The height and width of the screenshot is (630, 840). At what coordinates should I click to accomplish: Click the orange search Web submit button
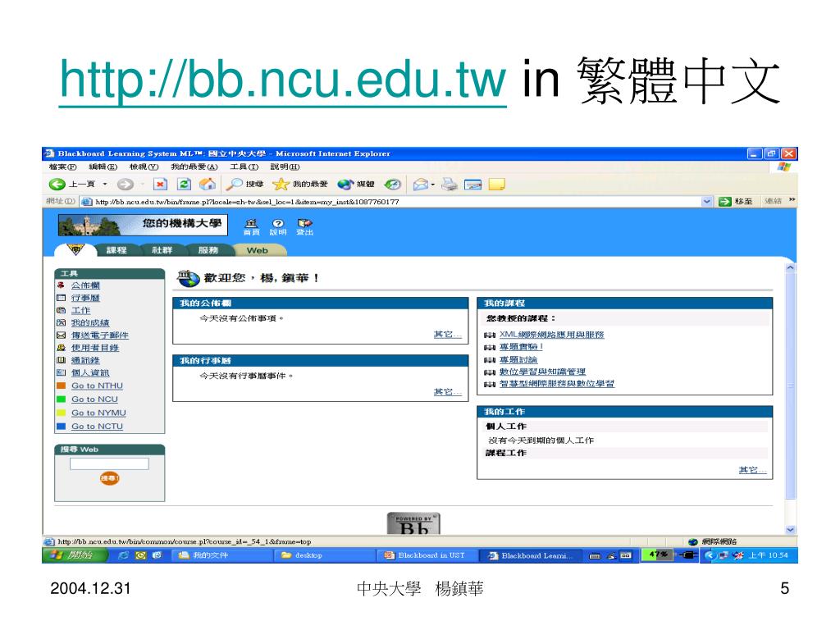[109, 478]
